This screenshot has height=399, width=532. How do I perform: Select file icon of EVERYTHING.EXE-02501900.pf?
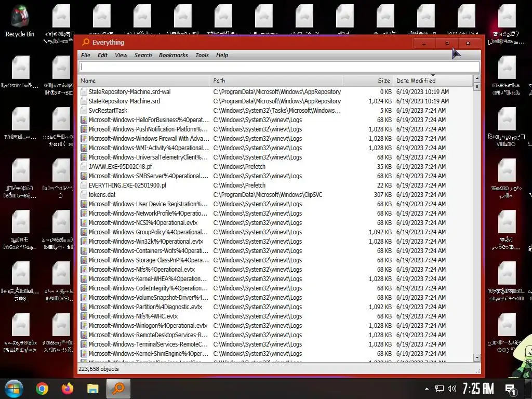click(84, 185)
